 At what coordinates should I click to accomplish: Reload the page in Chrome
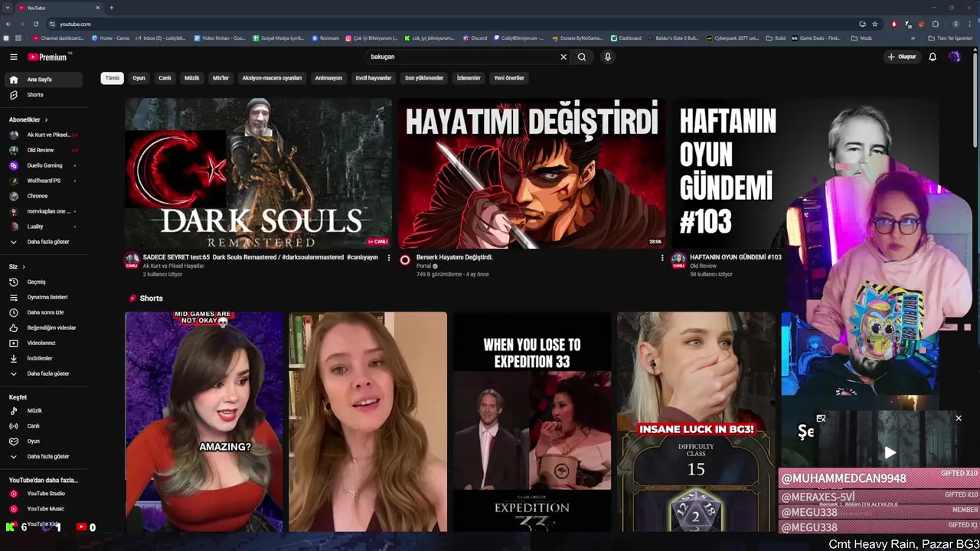point(35,24)
